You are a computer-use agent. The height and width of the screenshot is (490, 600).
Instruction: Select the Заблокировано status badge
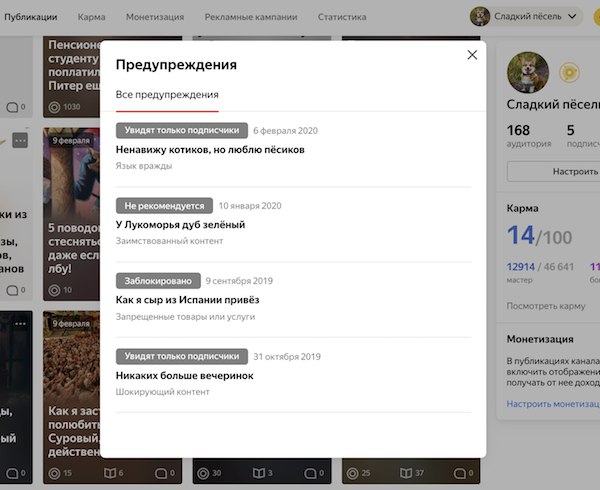[x=158, y=281]
